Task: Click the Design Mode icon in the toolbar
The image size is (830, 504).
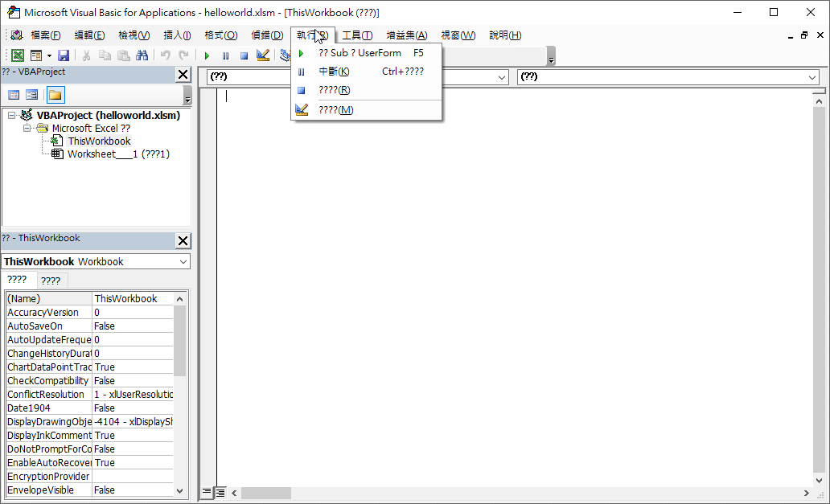Action: click(263, 55)
